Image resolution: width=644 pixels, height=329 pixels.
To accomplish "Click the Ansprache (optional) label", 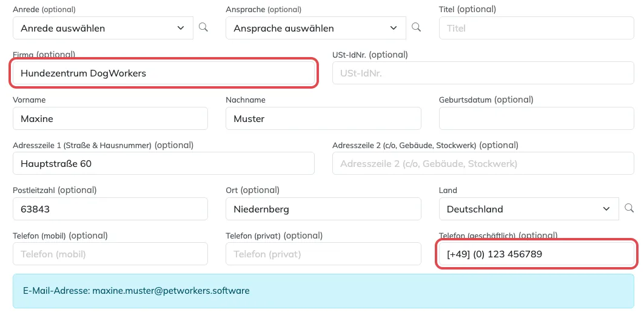I will click(x=264, y=9).
